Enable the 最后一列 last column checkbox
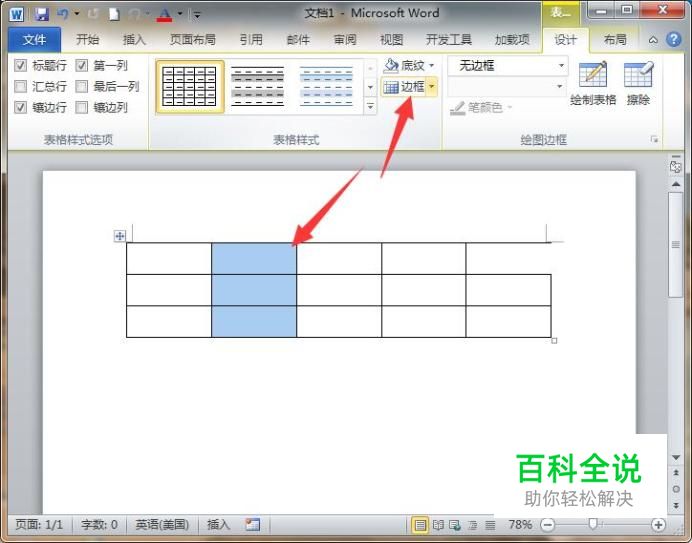This screenshot has width=692, height=543. tap(82, 87)
